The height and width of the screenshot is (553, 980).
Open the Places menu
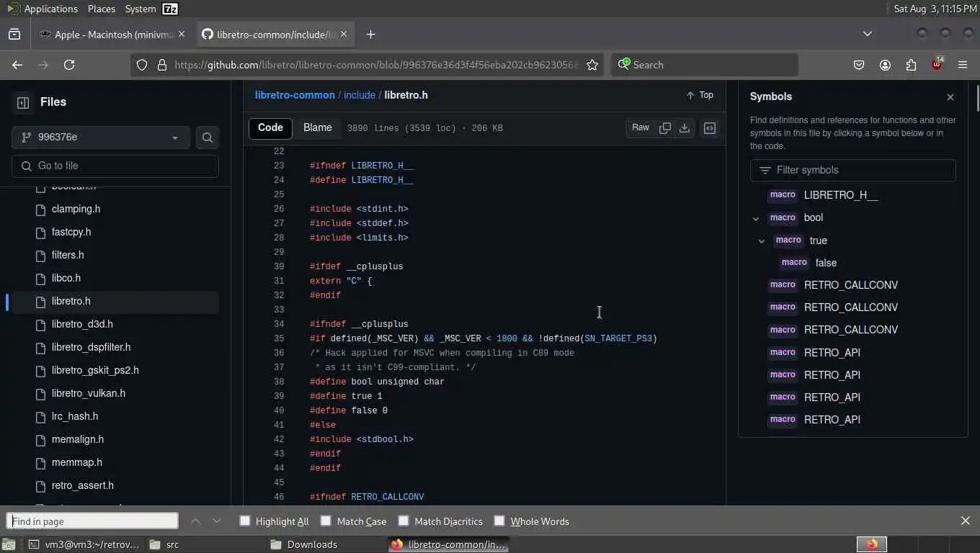[101, 9]
